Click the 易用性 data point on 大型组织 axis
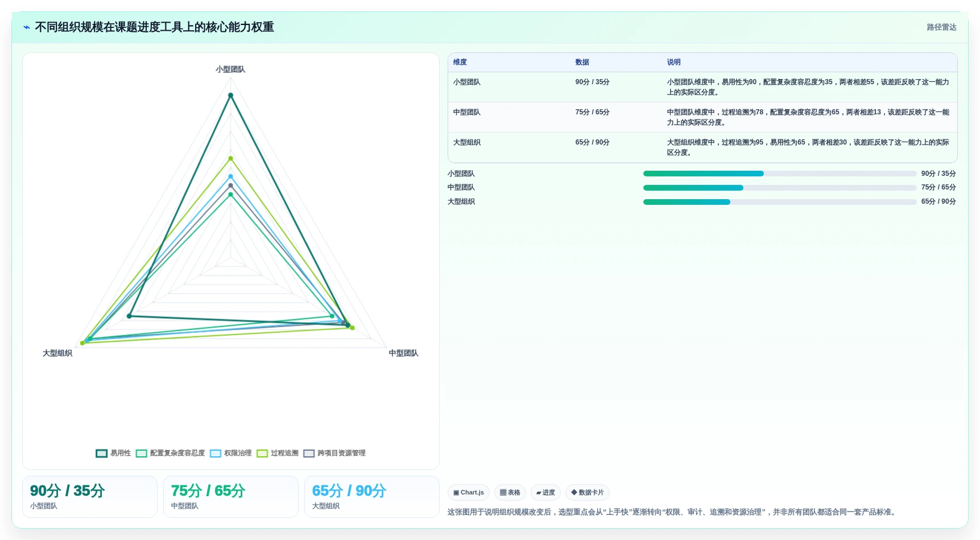980x540 pixels. click(x=129, y=316)
